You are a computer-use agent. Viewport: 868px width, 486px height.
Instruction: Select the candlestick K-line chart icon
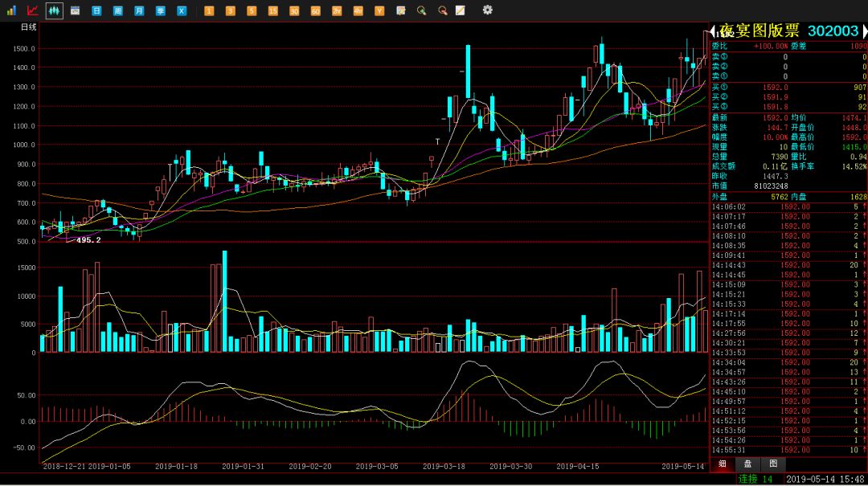(55, 10)
